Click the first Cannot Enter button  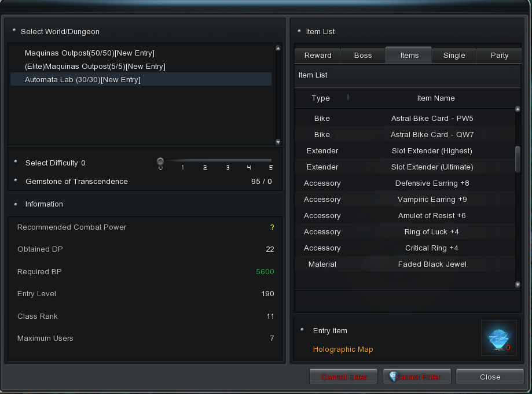coord(343,377)
